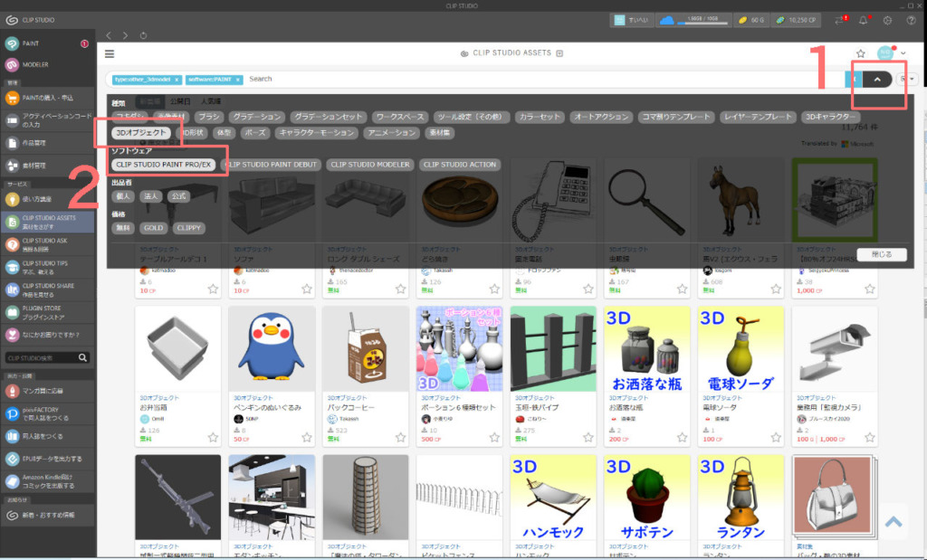Toggle the グラデーションセット filter chip
927x560 pixels.
pos(328,117)
